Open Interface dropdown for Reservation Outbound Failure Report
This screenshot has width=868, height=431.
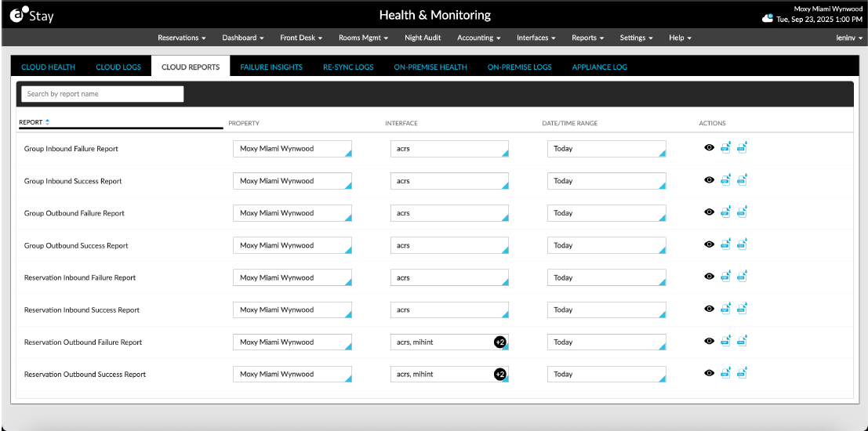[x=449, y=342]
